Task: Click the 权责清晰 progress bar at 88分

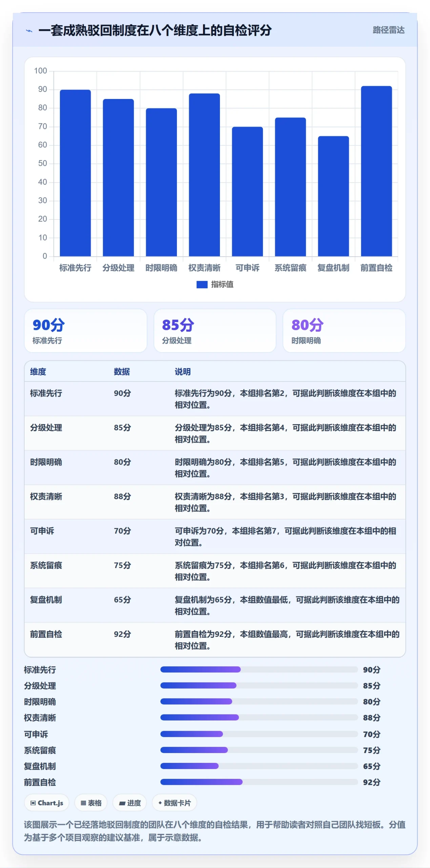Action: pyautogui.click(x=259, y=717)
